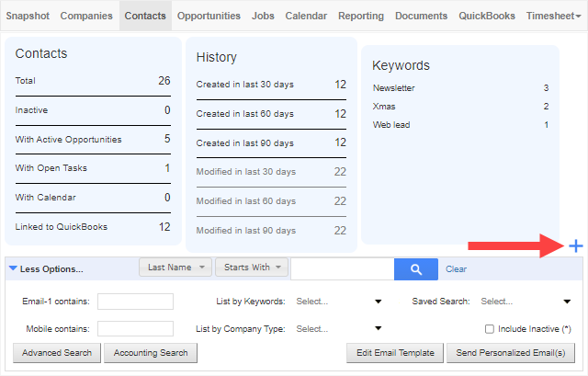Collapse the Less Options triangle

click(13, 268)
